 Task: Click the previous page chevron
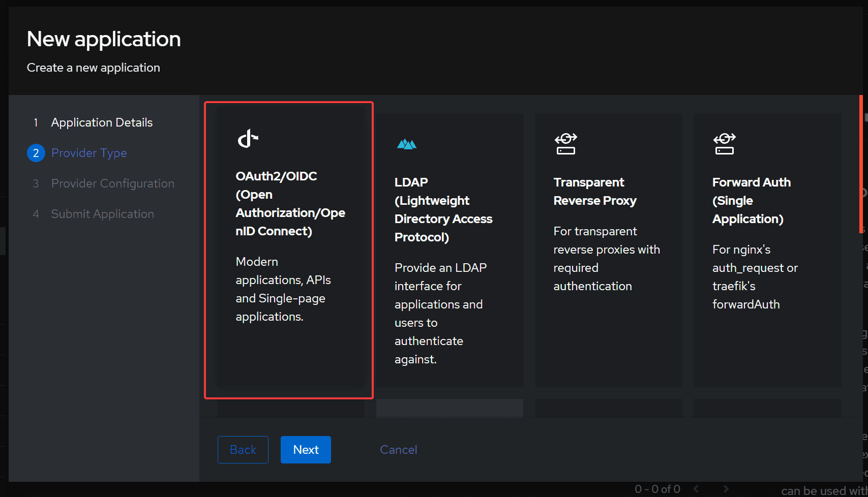696,489
